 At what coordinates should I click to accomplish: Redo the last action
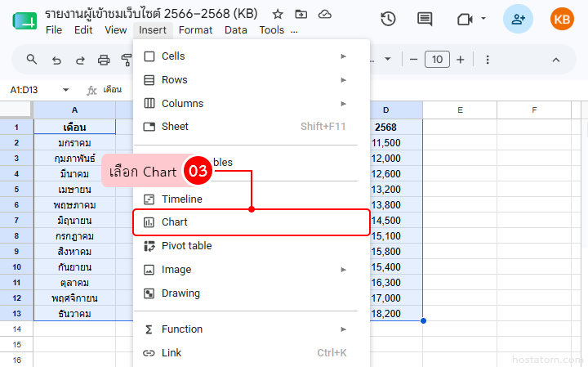tap(80, 60)
